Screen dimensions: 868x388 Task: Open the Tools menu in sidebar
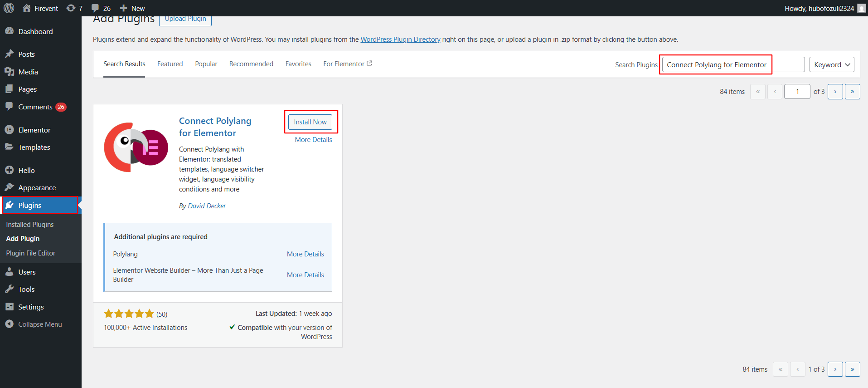[x=26, y=289]
